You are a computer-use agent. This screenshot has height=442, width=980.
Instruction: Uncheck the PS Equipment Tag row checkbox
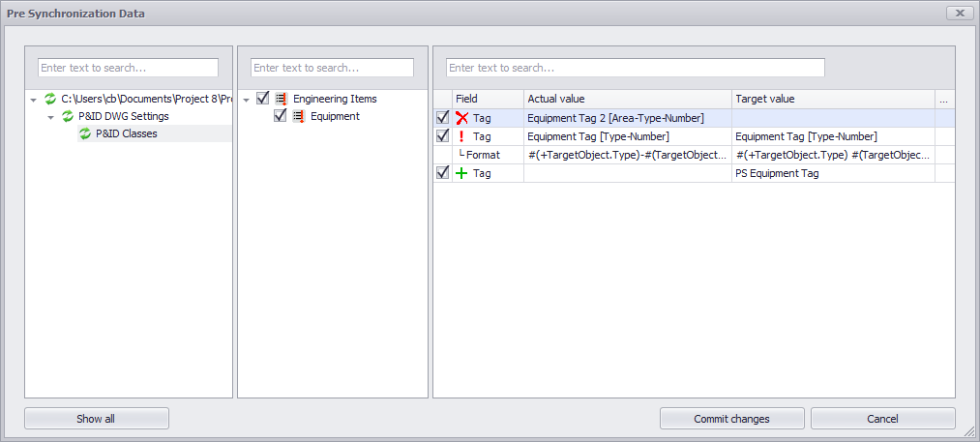pyautogui.click(x=443, y=173)
